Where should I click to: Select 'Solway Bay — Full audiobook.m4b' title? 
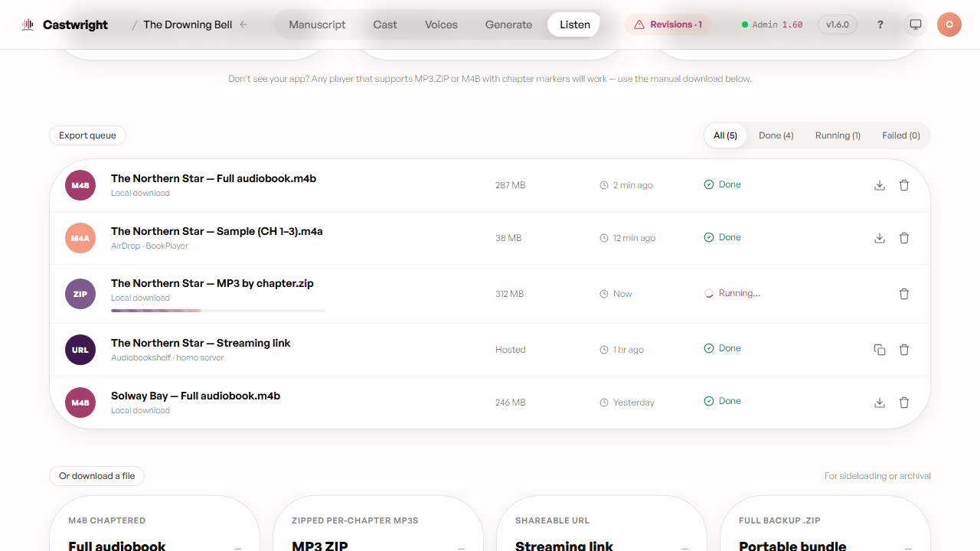click(195, 396)
